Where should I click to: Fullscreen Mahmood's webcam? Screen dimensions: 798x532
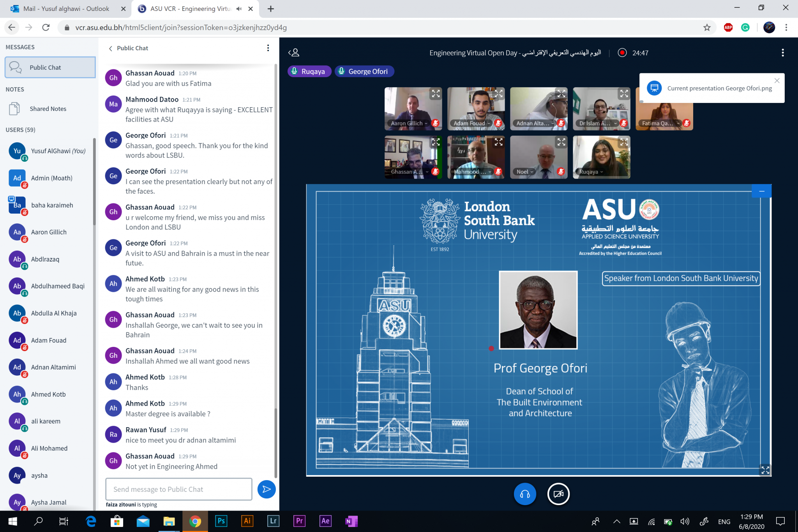tap(499, 142)
